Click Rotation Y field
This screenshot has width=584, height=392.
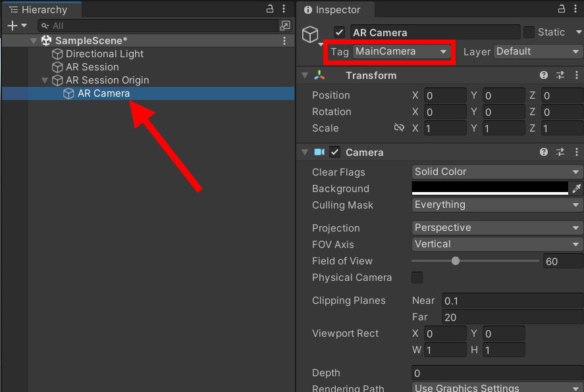coord(504,112)
